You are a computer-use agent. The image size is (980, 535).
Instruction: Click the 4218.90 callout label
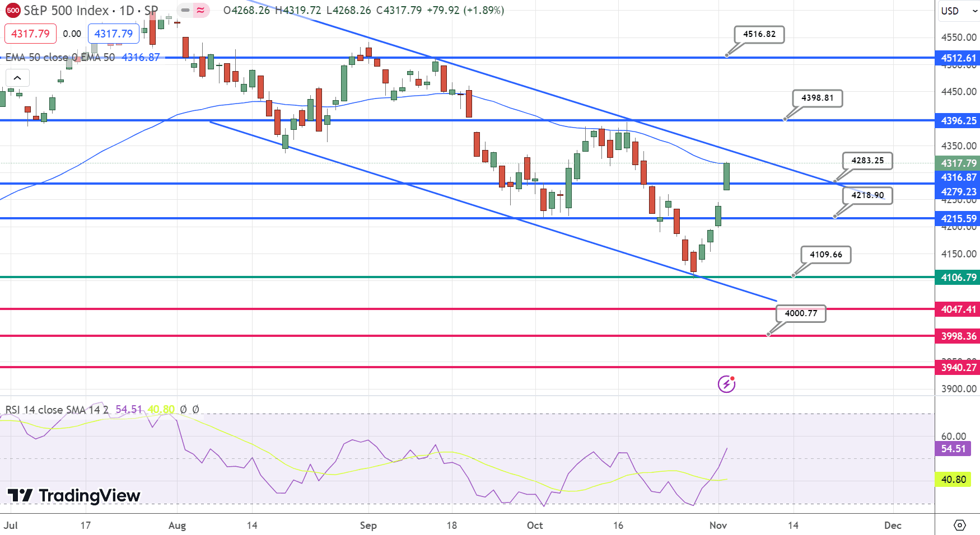coord(867,195)
